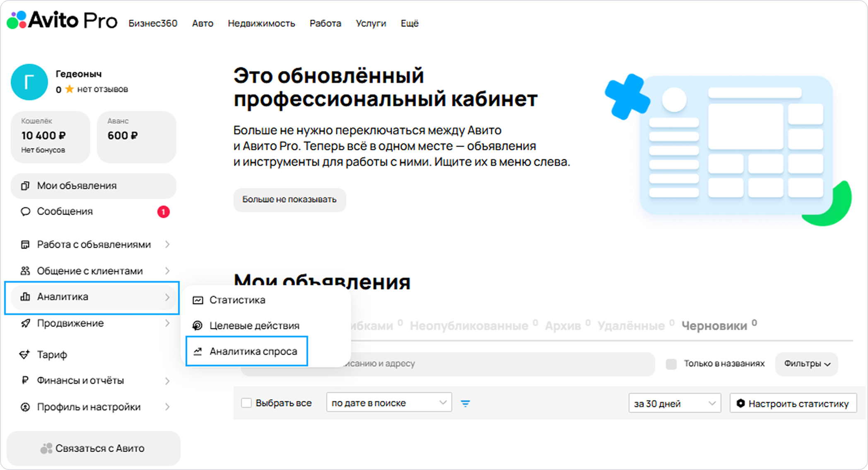Toggle the Только в названиях checkbox
This screenshot has height=470, width=868.
671,364
